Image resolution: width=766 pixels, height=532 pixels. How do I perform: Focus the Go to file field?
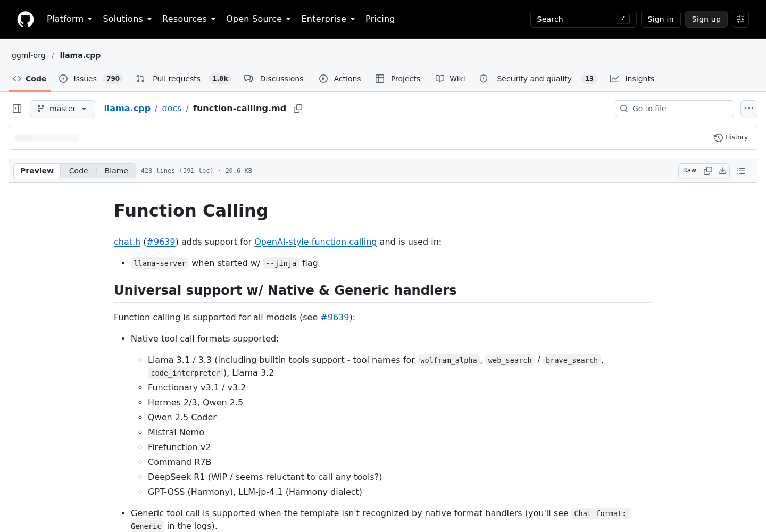point(675,109)
